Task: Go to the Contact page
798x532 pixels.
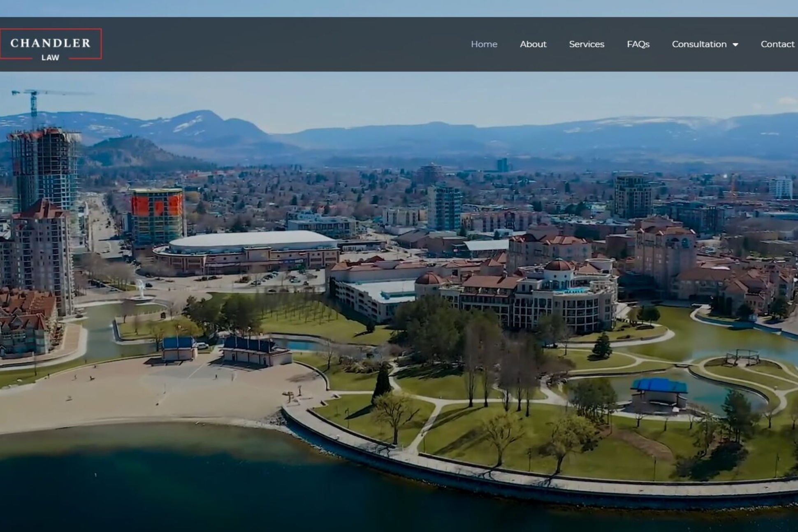Action: coord(777,44)
